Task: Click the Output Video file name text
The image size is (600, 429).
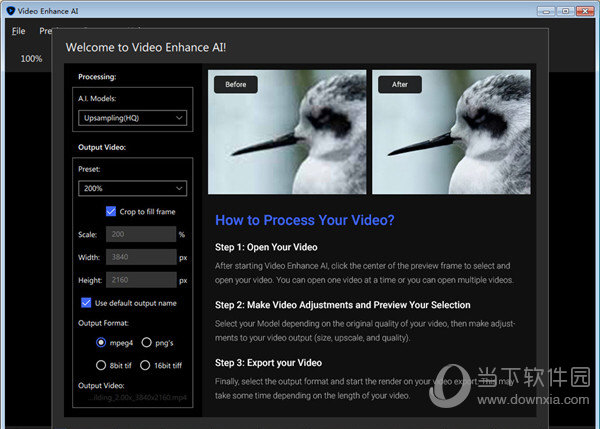Action: (x=137, y=398)
